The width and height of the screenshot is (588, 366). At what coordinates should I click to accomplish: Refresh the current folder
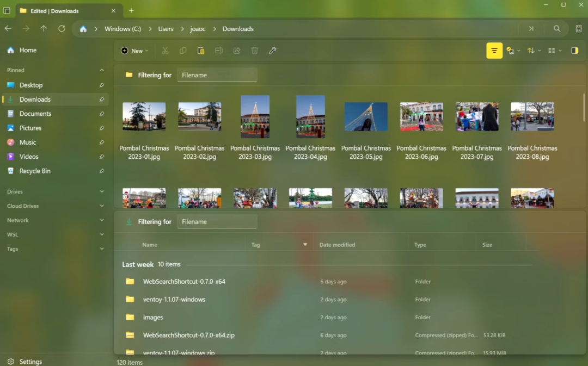(x=62, y=28)
